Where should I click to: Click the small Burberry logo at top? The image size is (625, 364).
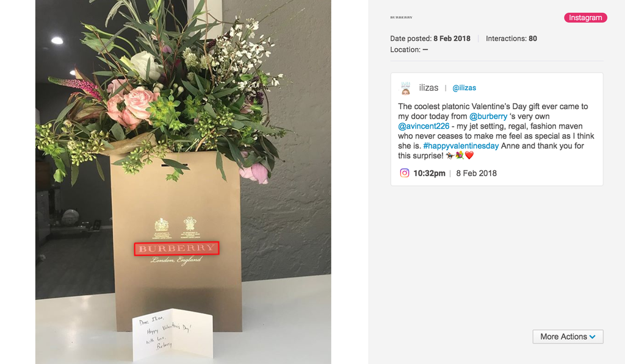pyautogui.click(x=402, y=18)
